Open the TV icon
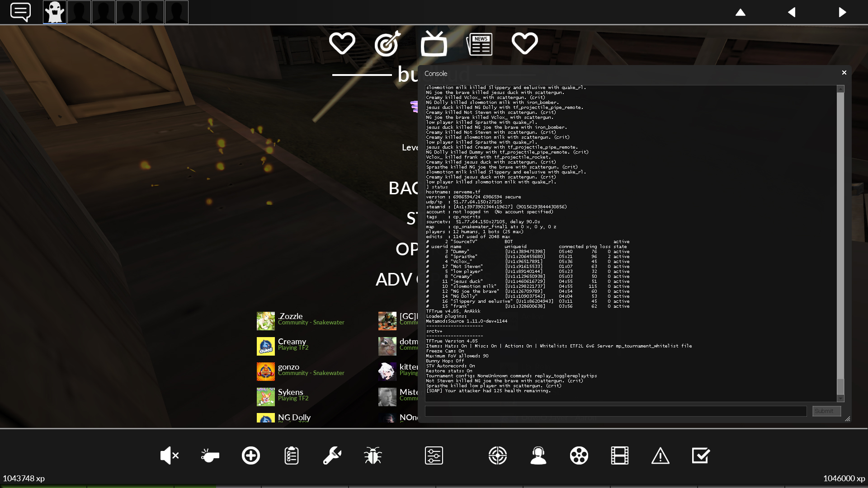The height and width of the screenshot is (488, 868). coord(434,44)
